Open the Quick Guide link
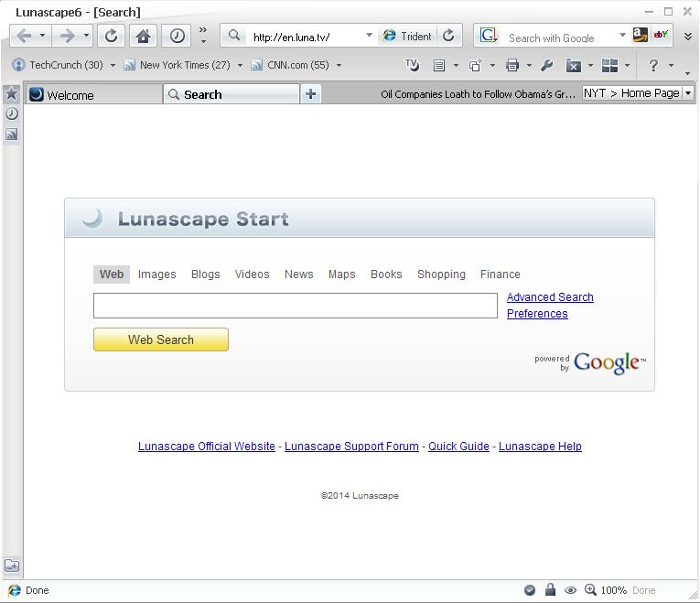Screen dimensions: 700x603 pos(458,447)
